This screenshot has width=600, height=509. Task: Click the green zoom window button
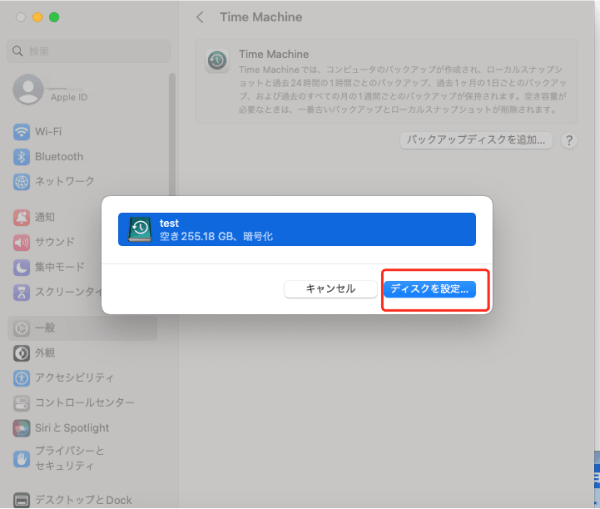[54, 17]
